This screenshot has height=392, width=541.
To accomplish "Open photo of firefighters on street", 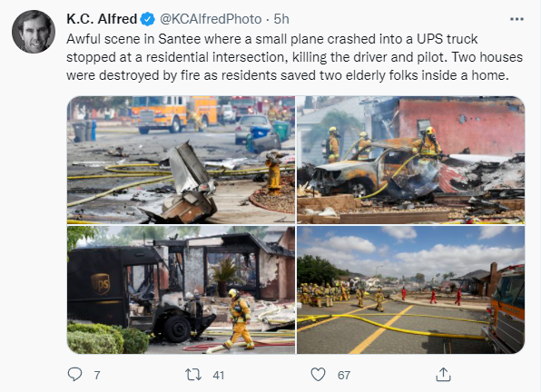I will pos(410,290).
